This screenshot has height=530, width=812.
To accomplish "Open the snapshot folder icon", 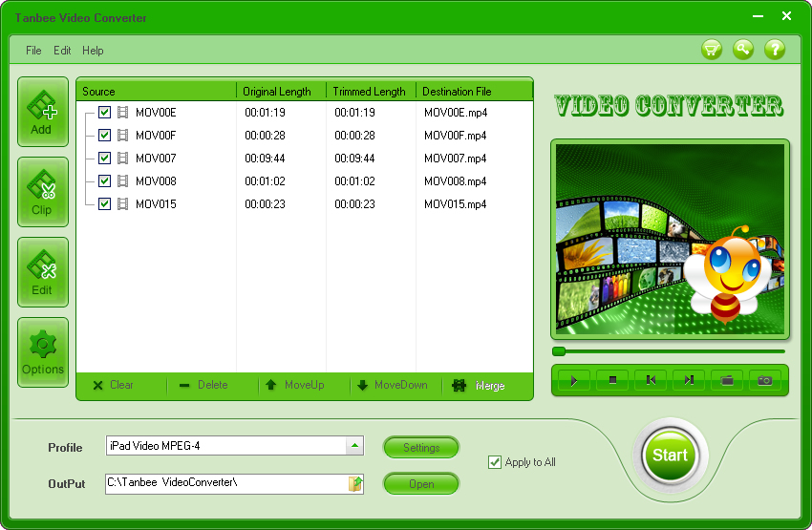I will coord(727,380).
